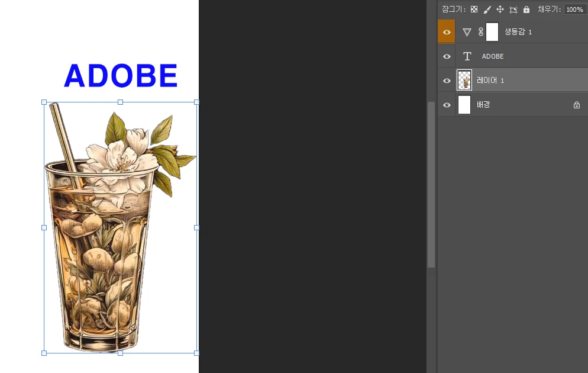Click the text layer T icon
Screen dimensions: 588x373
(467, 56)
